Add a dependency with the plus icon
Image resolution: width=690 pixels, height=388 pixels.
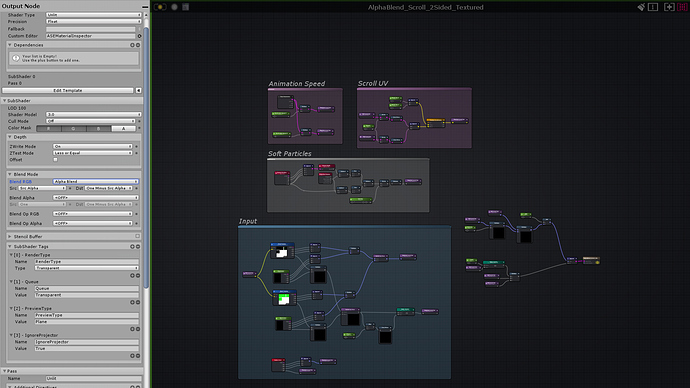(x=132, y=45)
